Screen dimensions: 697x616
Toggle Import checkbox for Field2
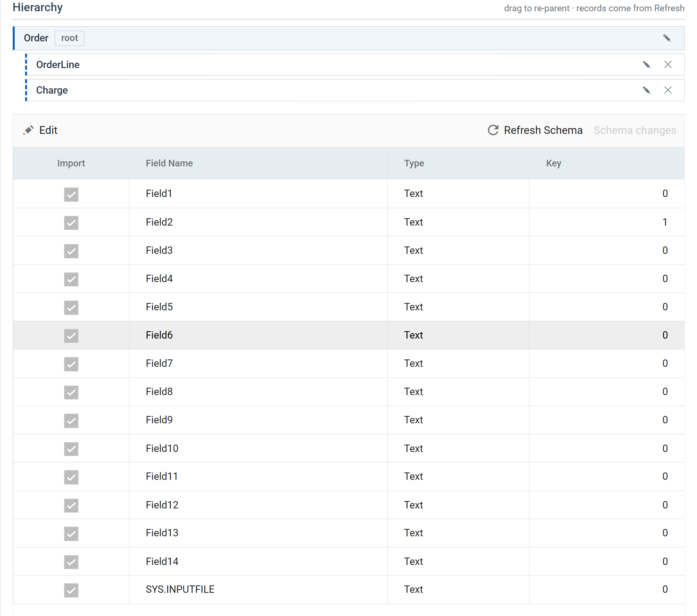pyautogui.click(x=71, y=222)
